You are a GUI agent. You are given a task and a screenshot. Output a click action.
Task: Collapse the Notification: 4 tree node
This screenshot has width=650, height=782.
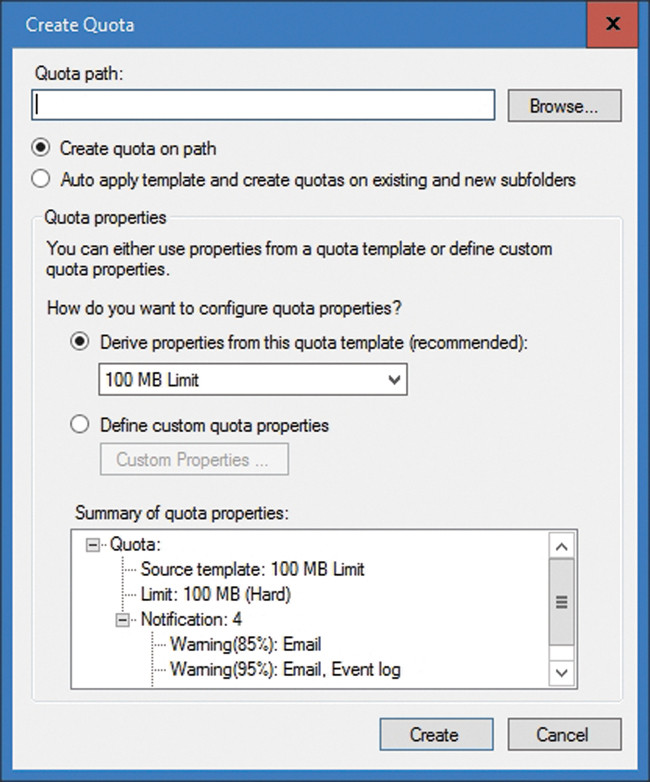tap(124, 620)
